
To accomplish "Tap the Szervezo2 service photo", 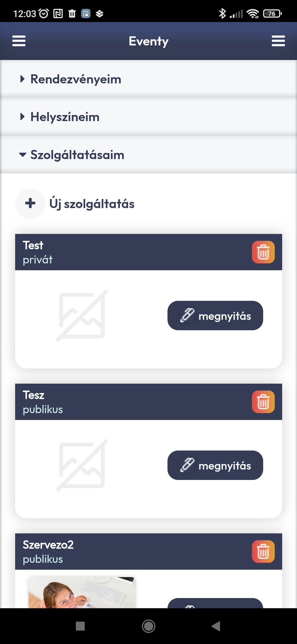I will coord(82,593).
